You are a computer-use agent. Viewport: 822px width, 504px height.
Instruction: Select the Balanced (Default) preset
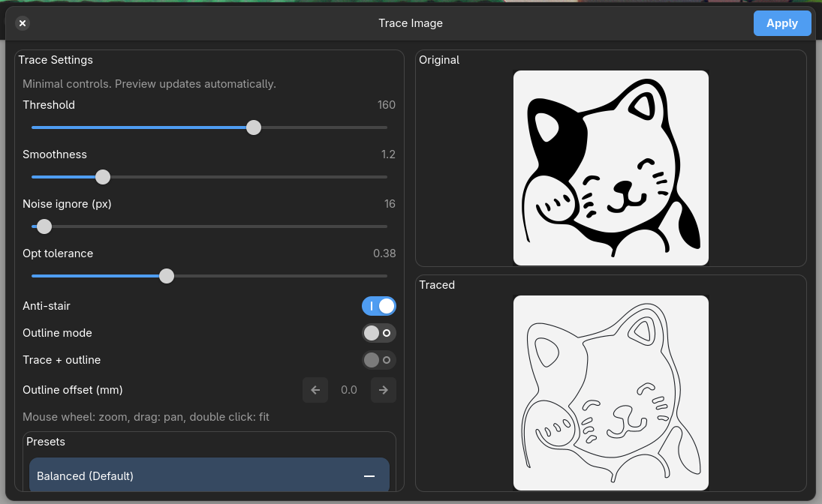209,475
